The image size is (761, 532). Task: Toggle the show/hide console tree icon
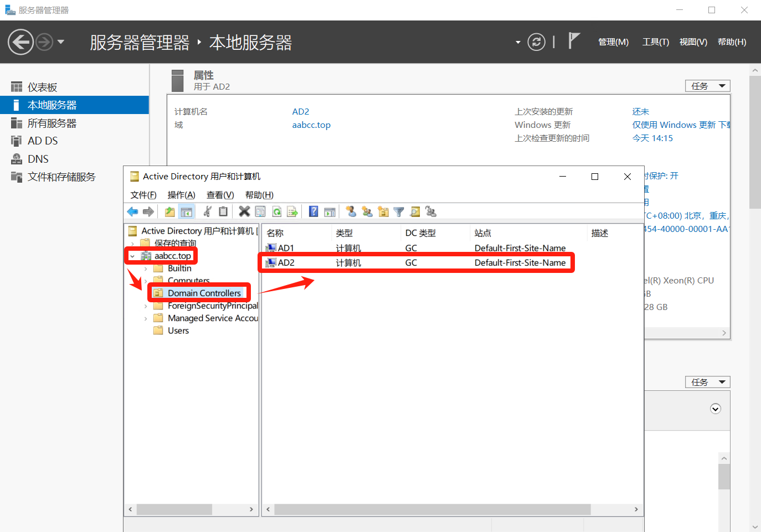point(187,211)
